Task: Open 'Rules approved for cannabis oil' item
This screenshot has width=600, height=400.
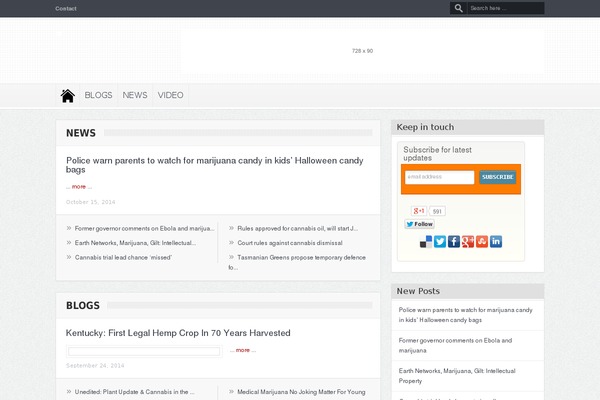Action: point(297,229)
